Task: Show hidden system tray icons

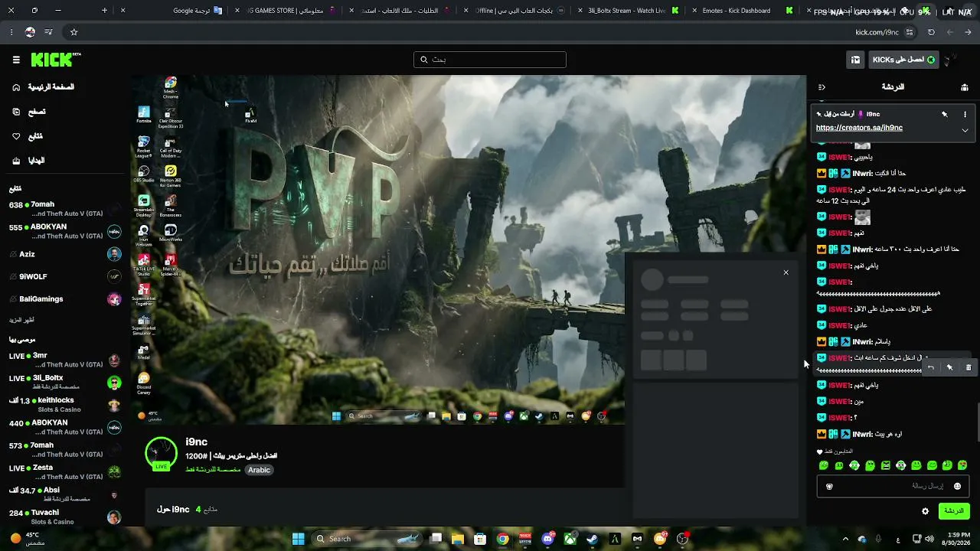Action: click(x=845, y=539)
